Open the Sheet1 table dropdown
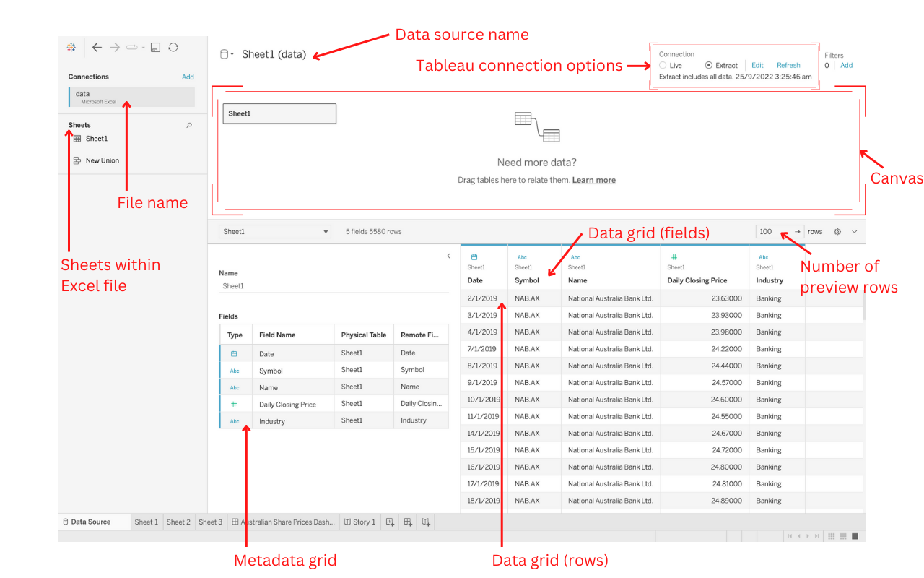Screen dimensions: 924x578 pyautogui.click(x=326, y=232)
